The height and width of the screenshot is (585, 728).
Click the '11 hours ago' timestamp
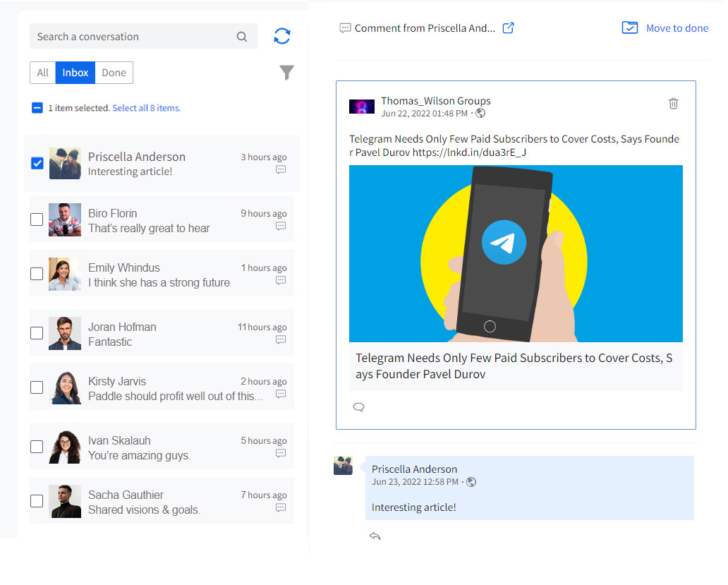coord(262,327)
